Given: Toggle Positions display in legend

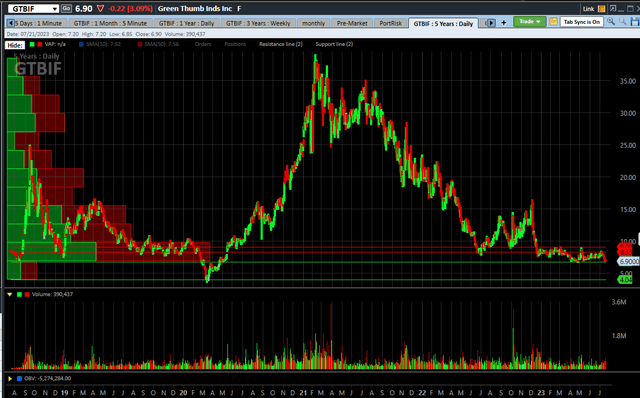Looking at the screenshot, I should (235, 44).
